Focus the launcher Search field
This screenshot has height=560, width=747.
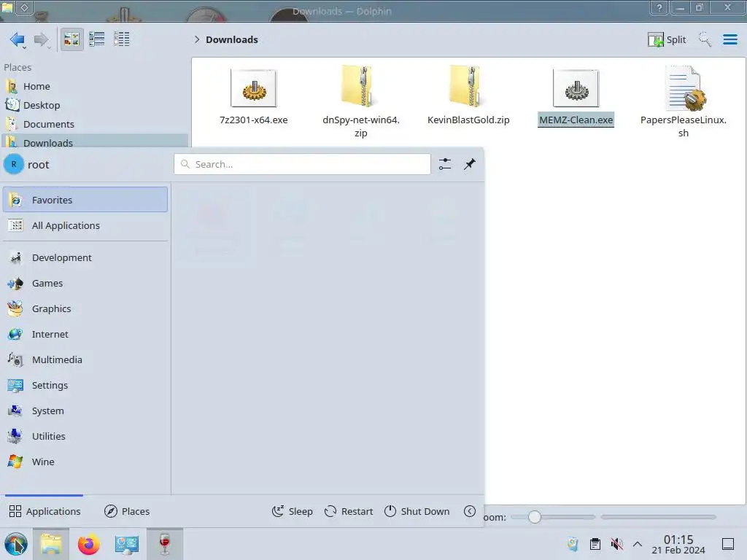click(302, 164)
